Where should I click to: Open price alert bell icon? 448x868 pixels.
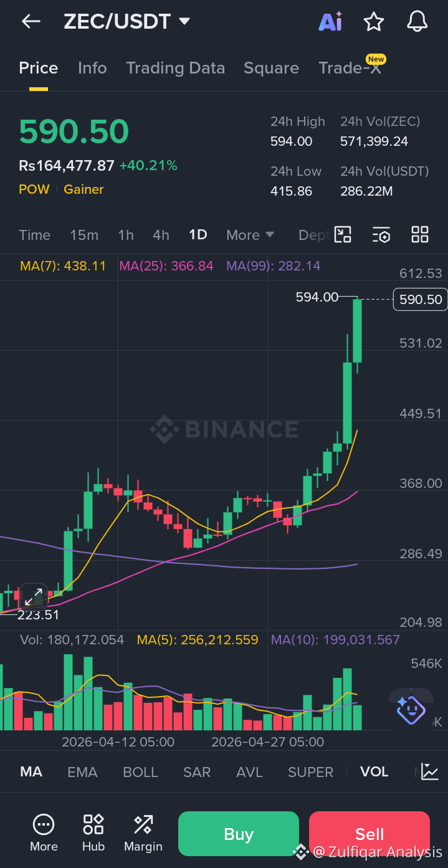click(x=417, y=22)
